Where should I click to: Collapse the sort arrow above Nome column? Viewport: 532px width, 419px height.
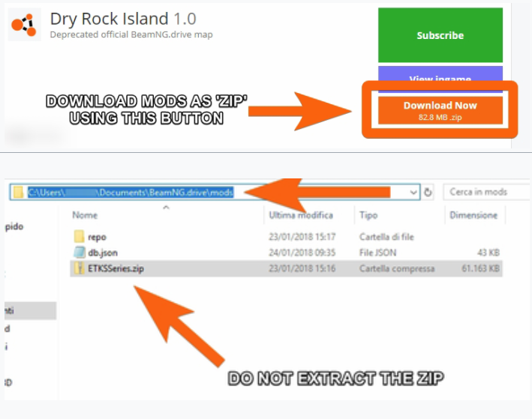(166, 207)
